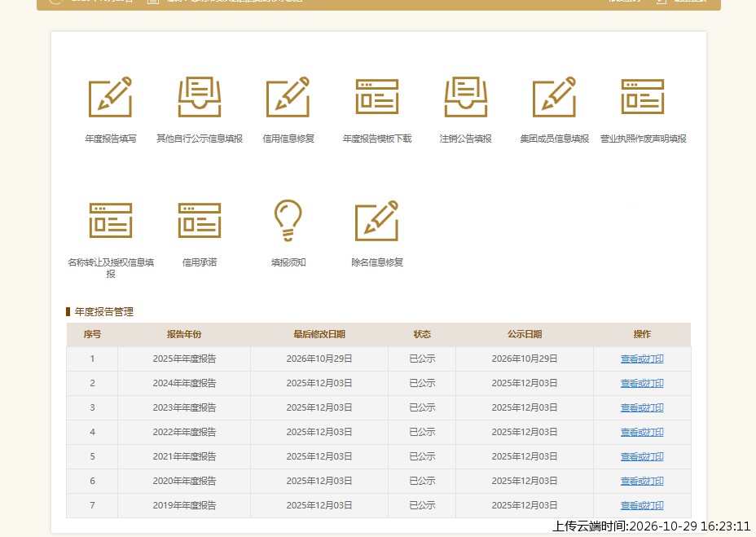Viewport: 756px width, 537px height.
Task: Open 营业执照作废声明填报 icon
Action: point(644,96)
